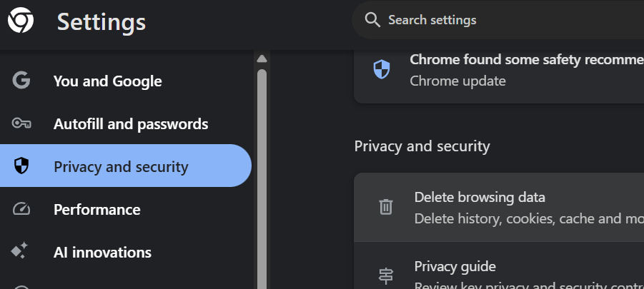
Task: Open You and Google settings
Action: (x=107, y=81)
